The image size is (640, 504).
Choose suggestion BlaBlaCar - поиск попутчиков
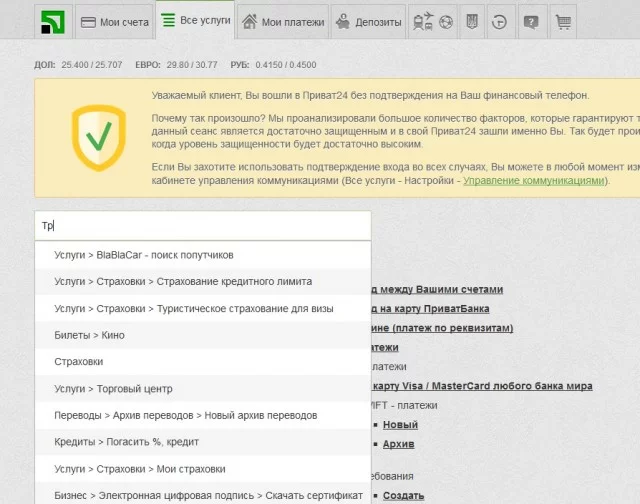[203, 255]
